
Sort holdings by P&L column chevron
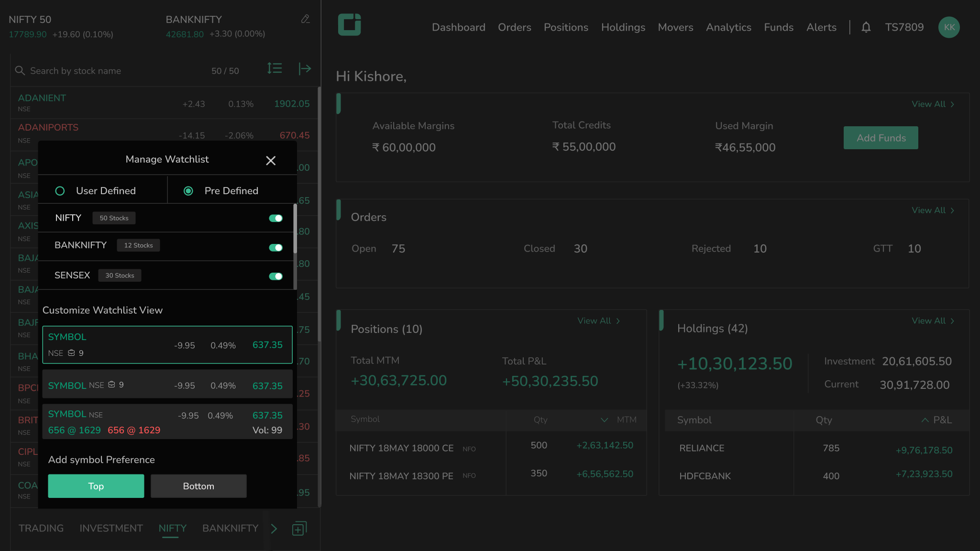click(x=925, y=420)
